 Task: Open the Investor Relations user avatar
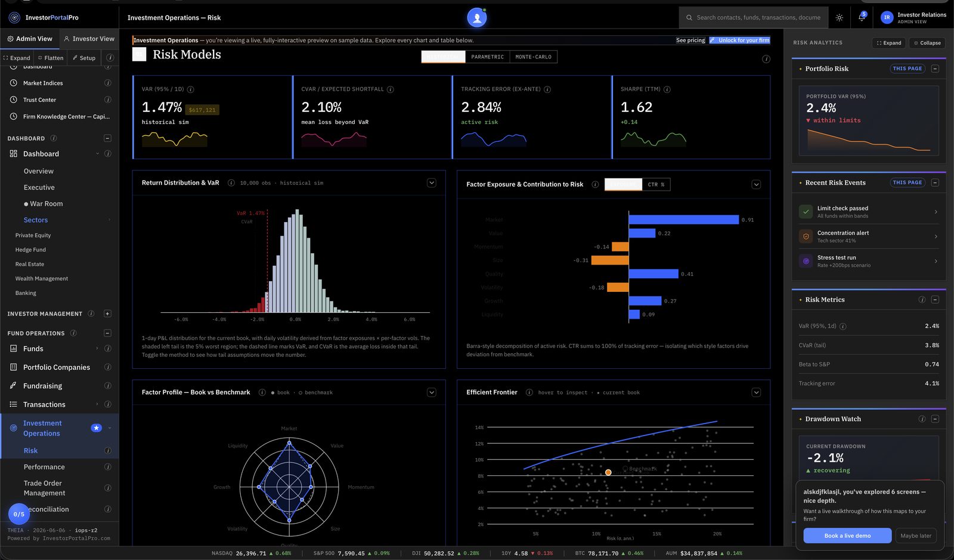click(887, 17)
